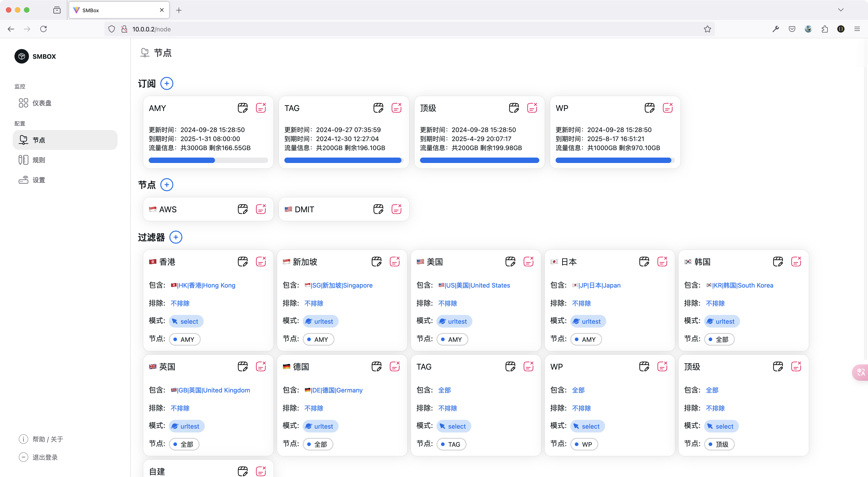Delete the 顶级 subscription card

pyautogui.click(x=532, y=108)
